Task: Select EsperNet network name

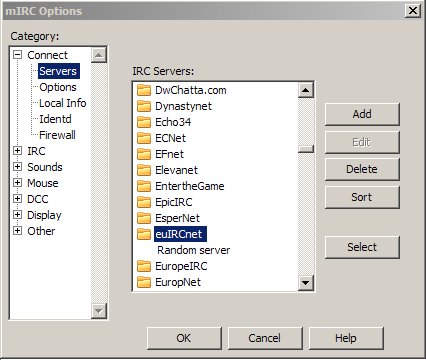Action: [177, 219]
